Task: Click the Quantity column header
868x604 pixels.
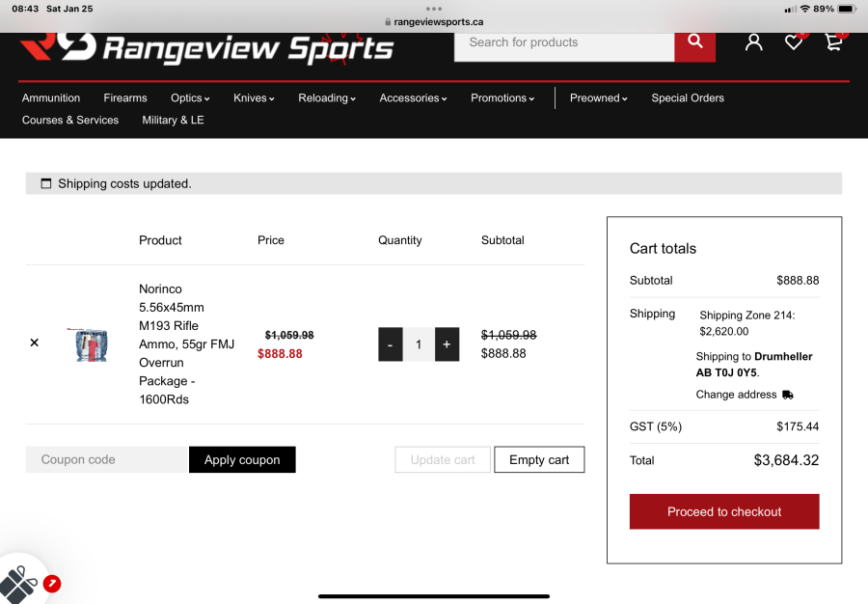Action: pos(399,240)
